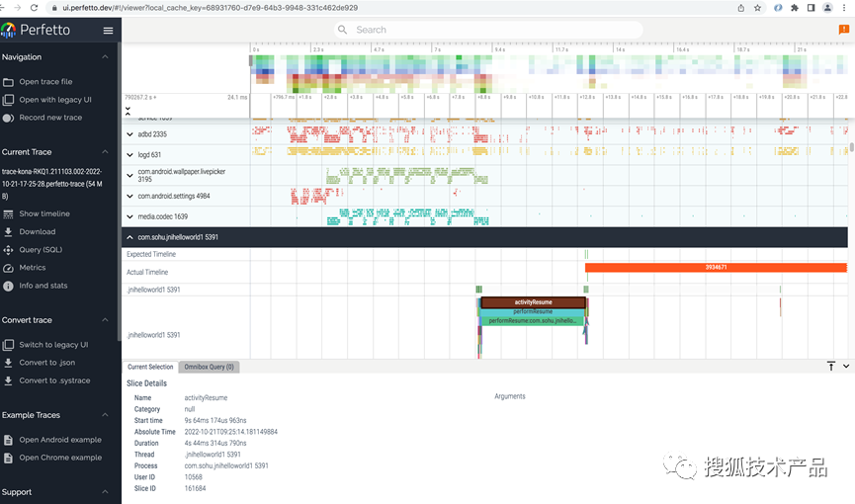This screenshot has height=504, width=855.
Task: Choose Convert to .systrace
Action: (x=55, y=380)
